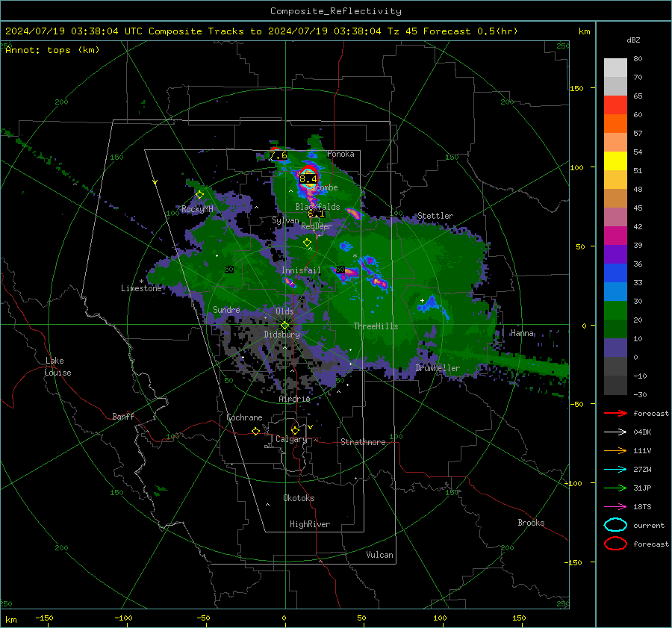Click the Drumheller label
672x628 pixels.
click(x=438, y=368)
